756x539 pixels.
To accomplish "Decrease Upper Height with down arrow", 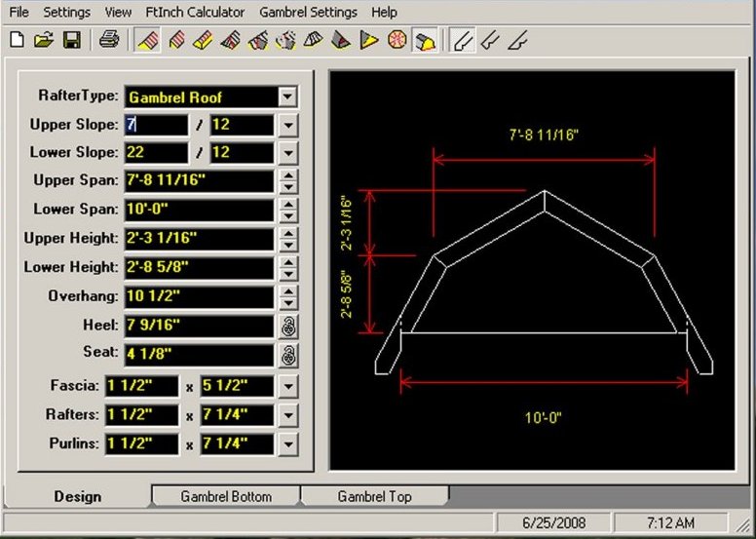I will [288, 245].
